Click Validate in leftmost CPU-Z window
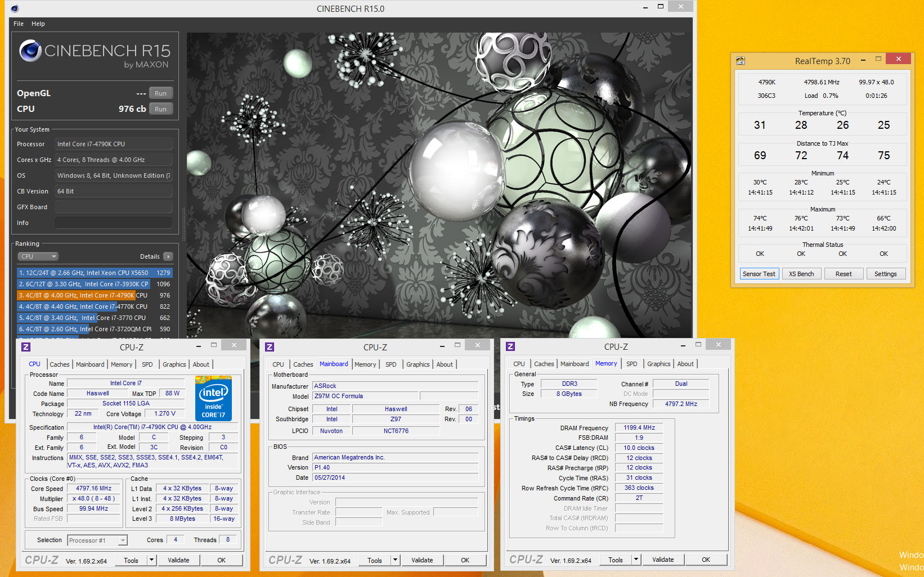Image resolution: width=924 pixels, height=577 pixels. point(178,560)
